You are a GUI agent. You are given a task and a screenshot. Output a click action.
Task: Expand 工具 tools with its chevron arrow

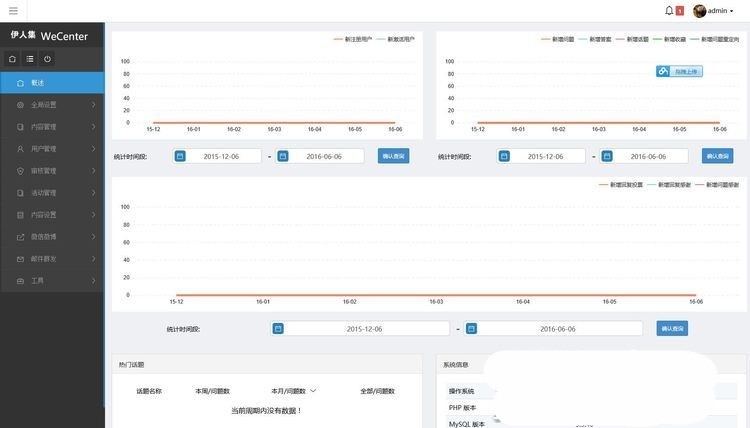(x=93, y=281)
